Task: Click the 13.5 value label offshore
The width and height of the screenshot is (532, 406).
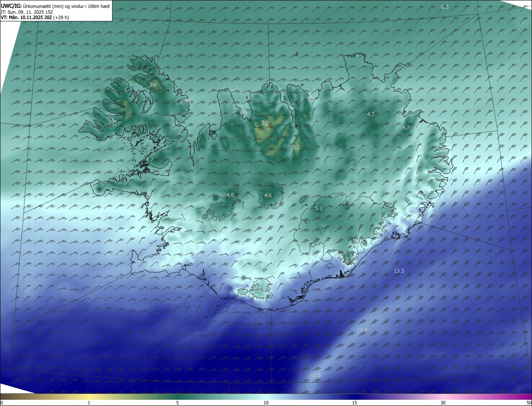Action: click(x=399, y=271)
